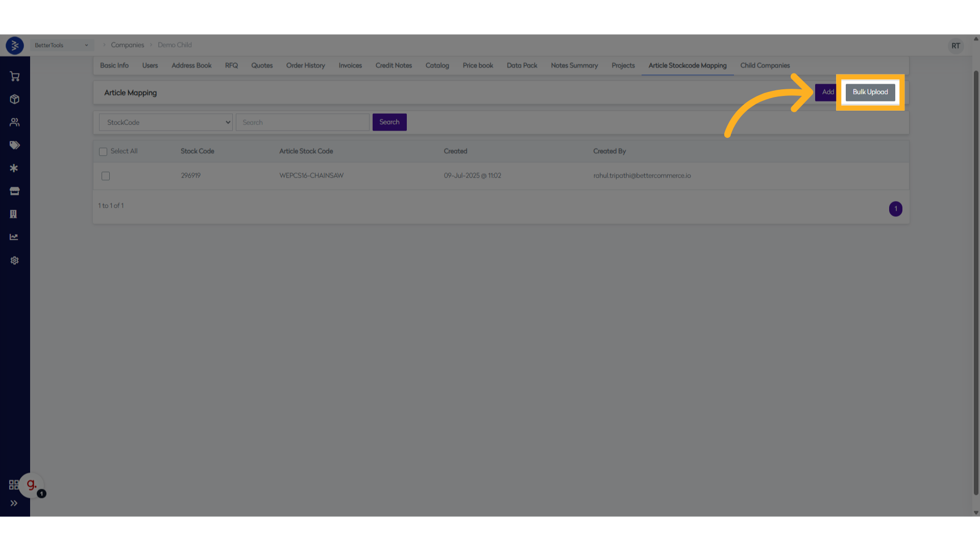Image resolution: width=980 pixels, height=551 pixels.
Task: Open the analytics chart sidebar icon
Action: pos(14,237)
